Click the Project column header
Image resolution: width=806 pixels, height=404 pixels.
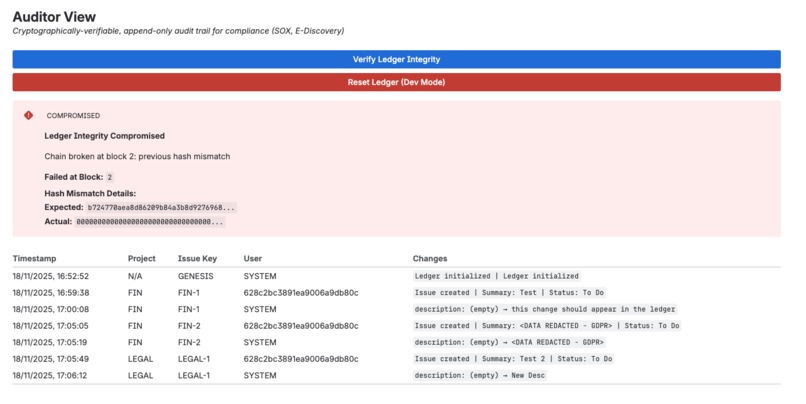(141, 259)
